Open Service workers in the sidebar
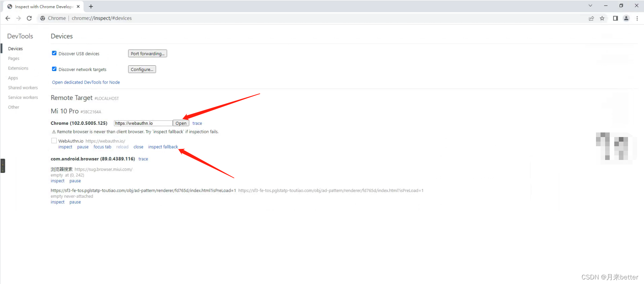 [23, 97]
